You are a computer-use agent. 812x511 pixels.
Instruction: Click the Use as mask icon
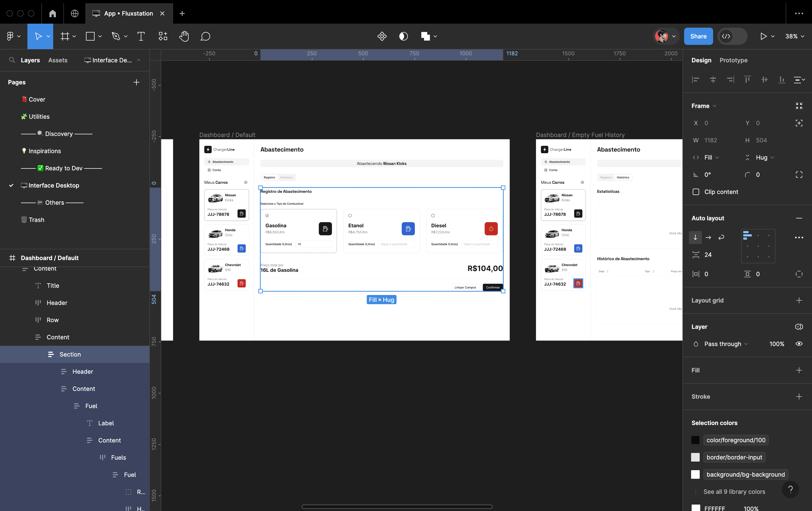click(403, 36)
